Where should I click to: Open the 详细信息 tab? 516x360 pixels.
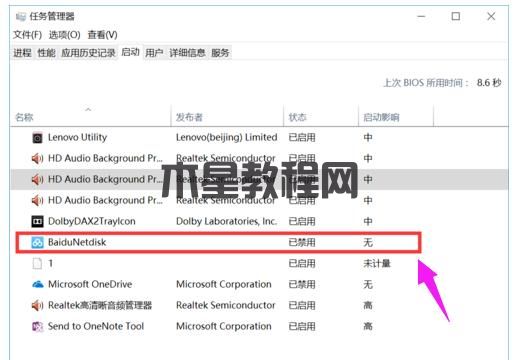187,53
